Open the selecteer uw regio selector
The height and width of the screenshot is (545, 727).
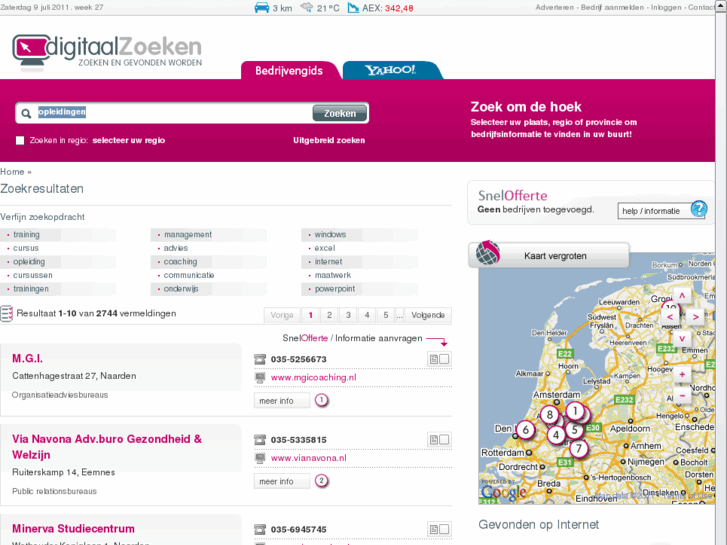(128, 141)
